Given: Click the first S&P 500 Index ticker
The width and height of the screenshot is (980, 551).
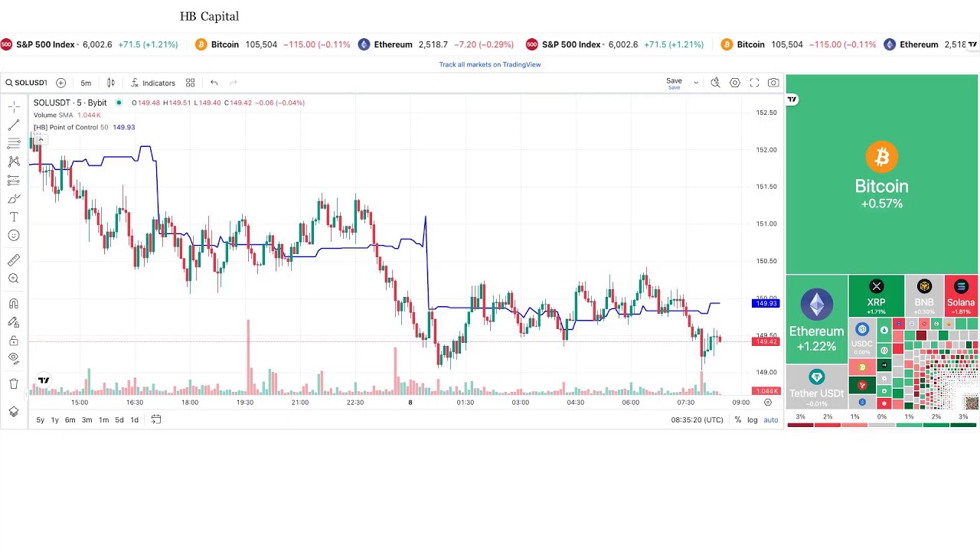Looking at the screenshot, I should click(x=90, y=44).
